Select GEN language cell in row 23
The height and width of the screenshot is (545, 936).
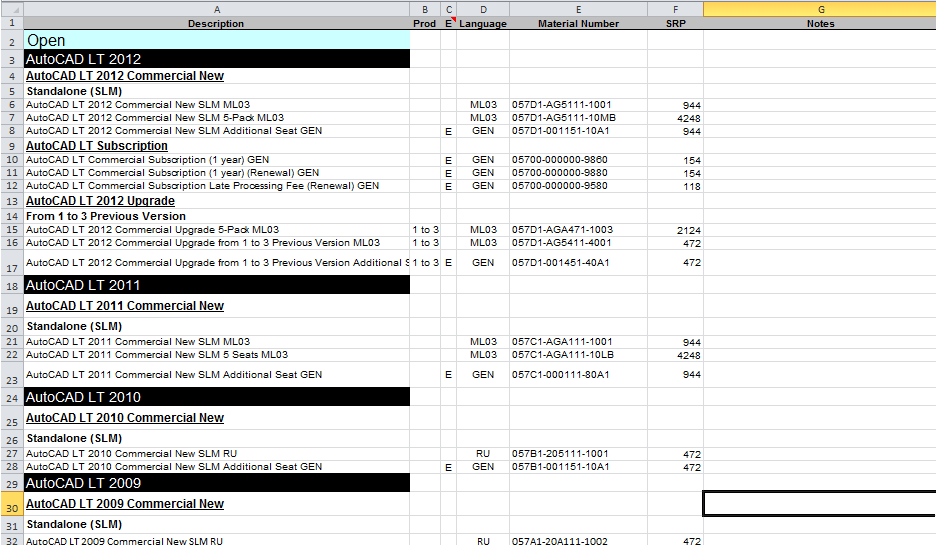[483, 375]
